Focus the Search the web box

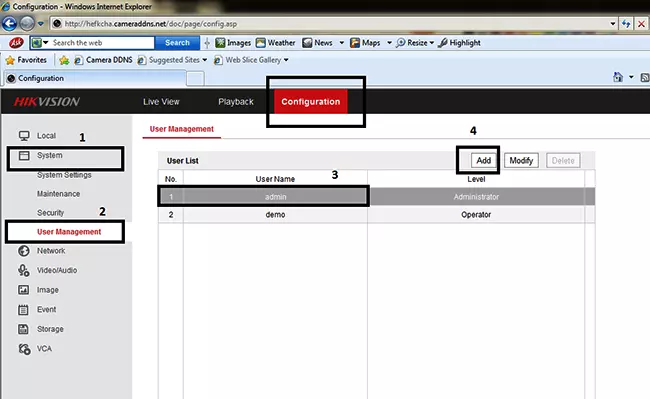point(102,43)
